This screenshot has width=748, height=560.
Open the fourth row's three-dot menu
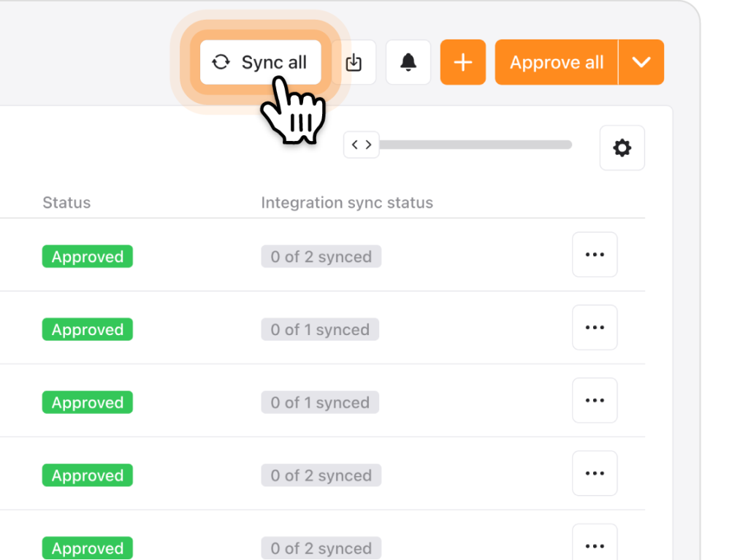pos(595,474)
